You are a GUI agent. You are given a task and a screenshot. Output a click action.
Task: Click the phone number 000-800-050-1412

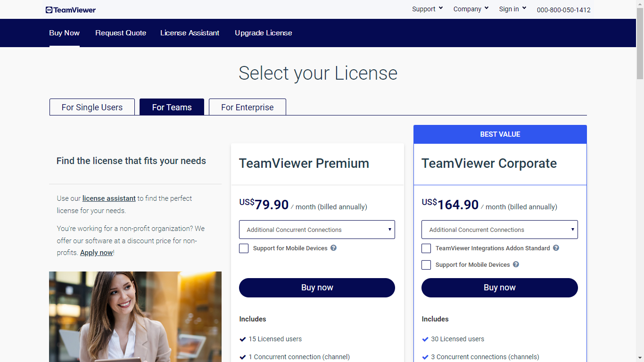point(563,9)
